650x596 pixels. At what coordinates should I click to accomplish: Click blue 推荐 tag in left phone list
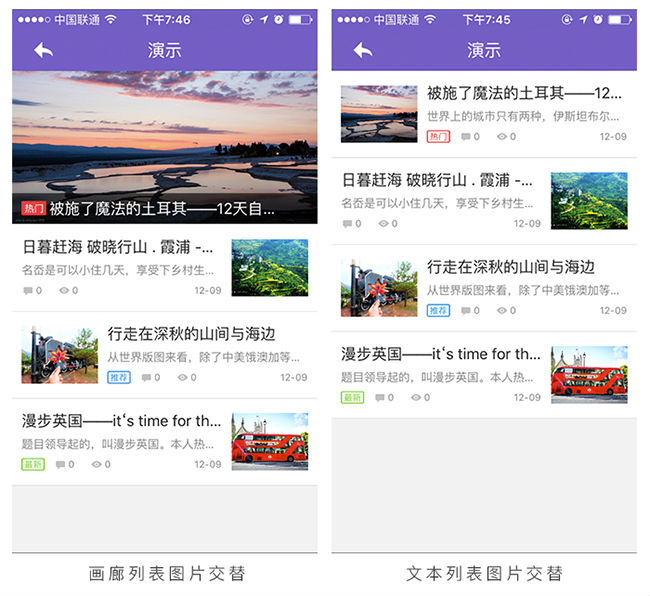(x=119, y=378)
